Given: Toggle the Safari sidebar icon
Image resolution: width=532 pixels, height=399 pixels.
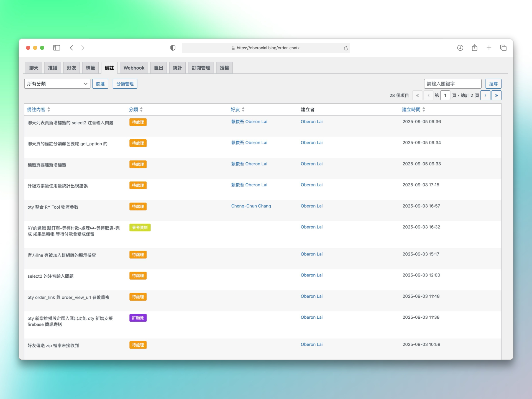Looking at the screenshot, I should coord(57,48).
